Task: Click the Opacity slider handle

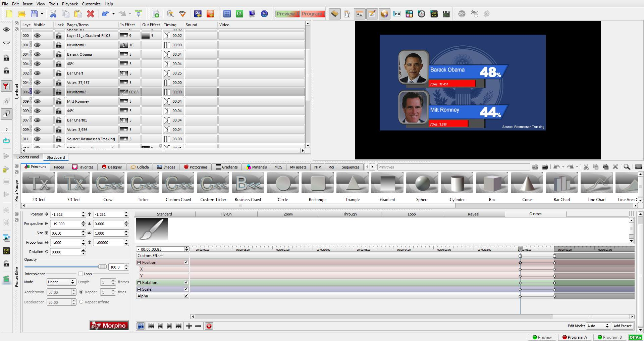Action: (x=102, y=267)
